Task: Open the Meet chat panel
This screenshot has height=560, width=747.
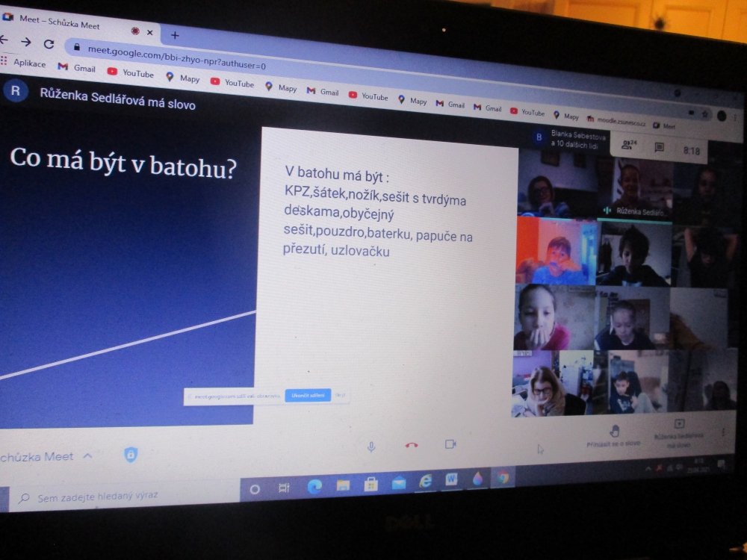Action: pos(660,148)
